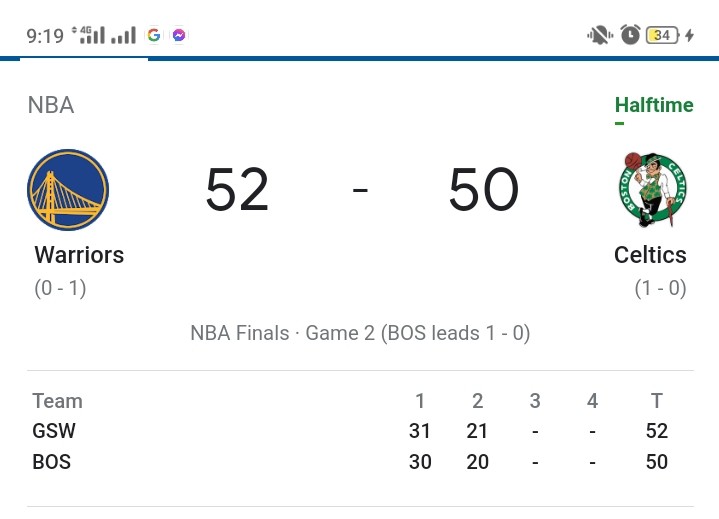Open the Celtics team name link
This screenshot has height=519, width=719.
(650, 255)
